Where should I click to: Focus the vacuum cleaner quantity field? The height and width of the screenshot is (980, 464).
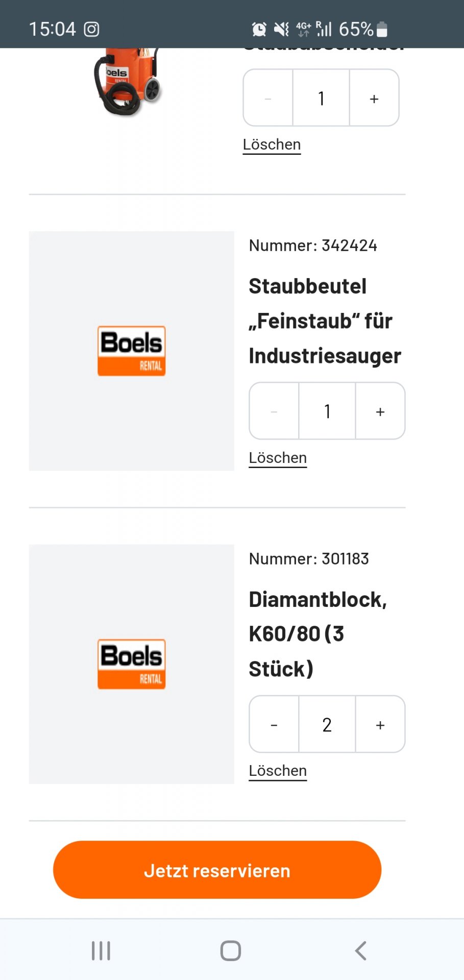pyautogui.click(x=321, y=98)
